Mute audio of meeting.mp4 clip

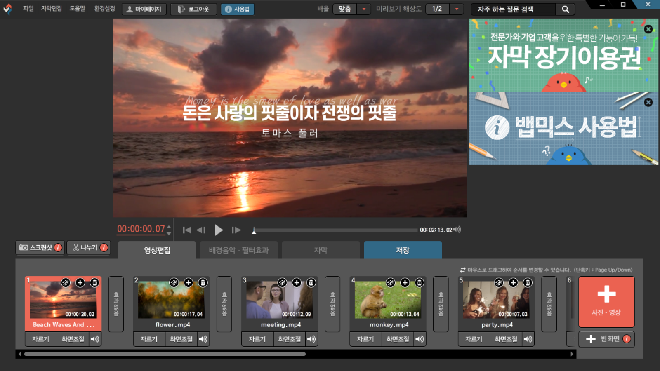(x=311, y=339)
